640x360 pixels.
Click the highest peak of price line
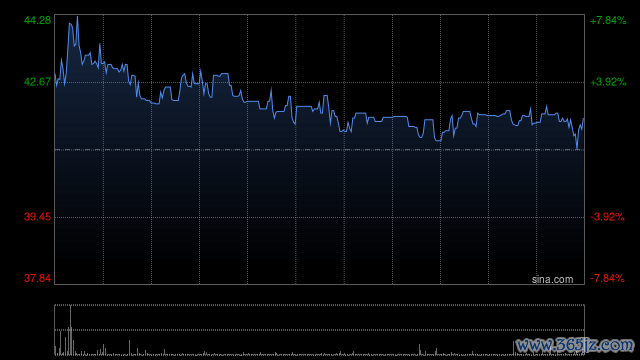(x=77, y=18)
